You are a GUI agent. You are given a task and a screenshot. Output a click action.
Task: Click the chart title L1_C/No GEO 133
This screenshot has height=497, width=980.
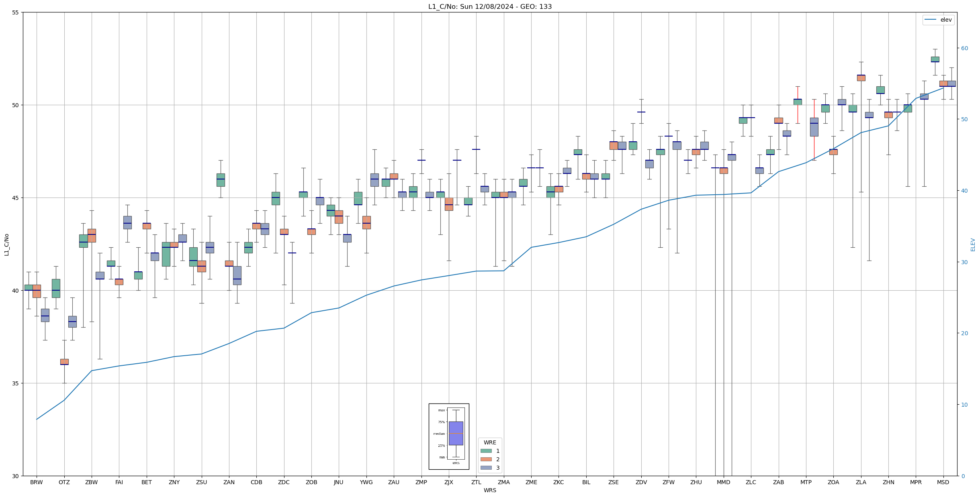click(490, 6)
